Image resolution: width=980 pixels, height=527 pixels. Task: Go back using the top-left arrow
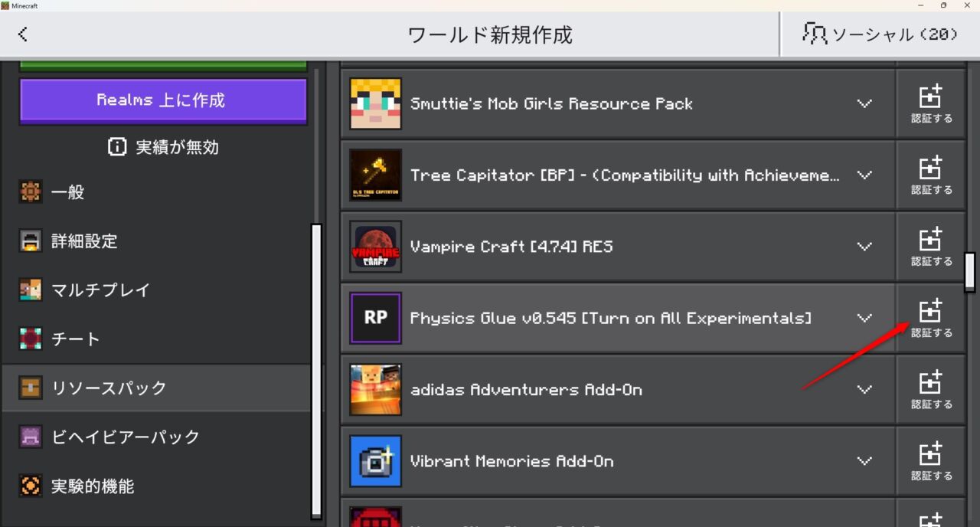pos(23,34)
